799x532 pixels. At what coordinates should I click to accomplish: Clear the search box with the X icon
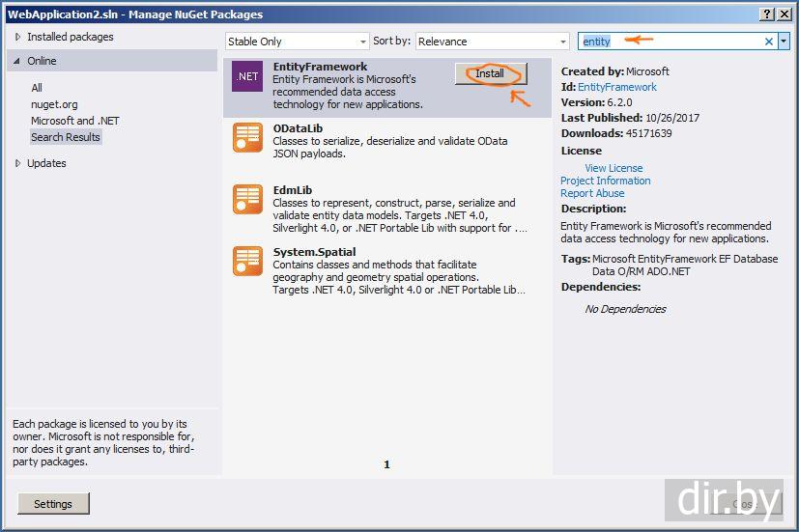[x=769, y=42]
